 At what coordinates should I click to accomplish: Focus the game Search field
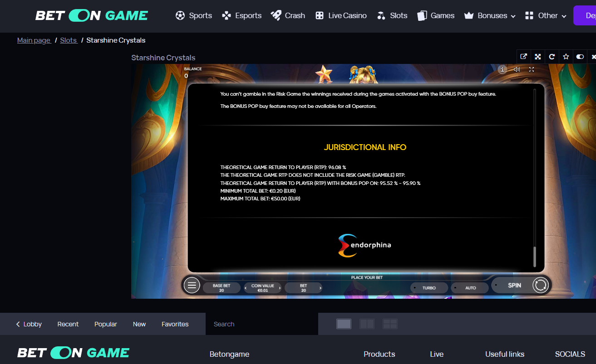[x=262, y=324]
